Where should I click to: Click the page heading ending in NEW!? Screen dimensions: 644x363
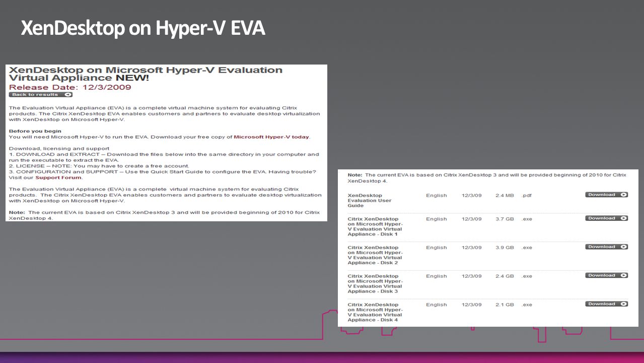(x=146, y=74)
